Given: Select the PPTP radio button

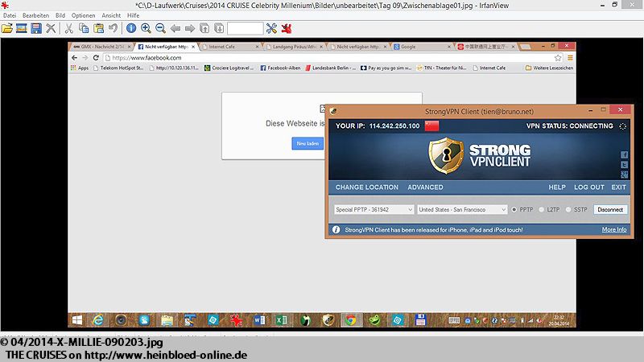Looking at the screenshot, I should (514, 210).
